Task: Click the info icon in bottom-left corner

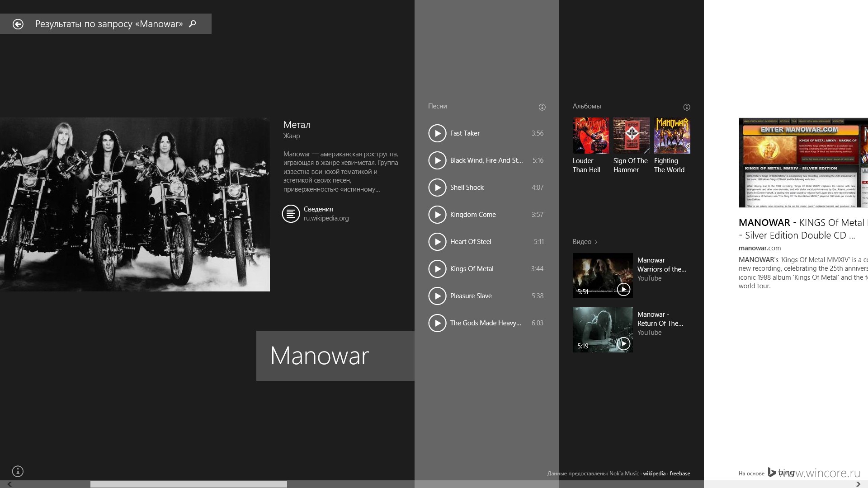Action: pyautogui.click(x=18, y=471)
